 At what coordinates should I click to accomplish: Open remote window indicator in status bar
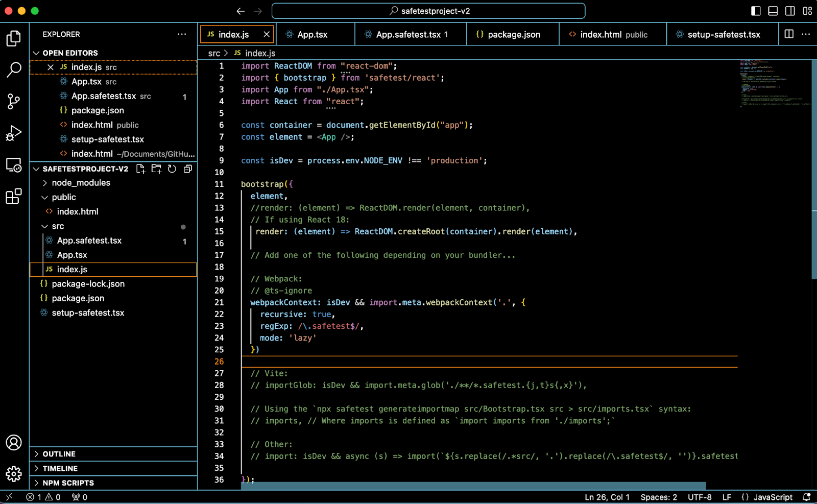(9, 497)
